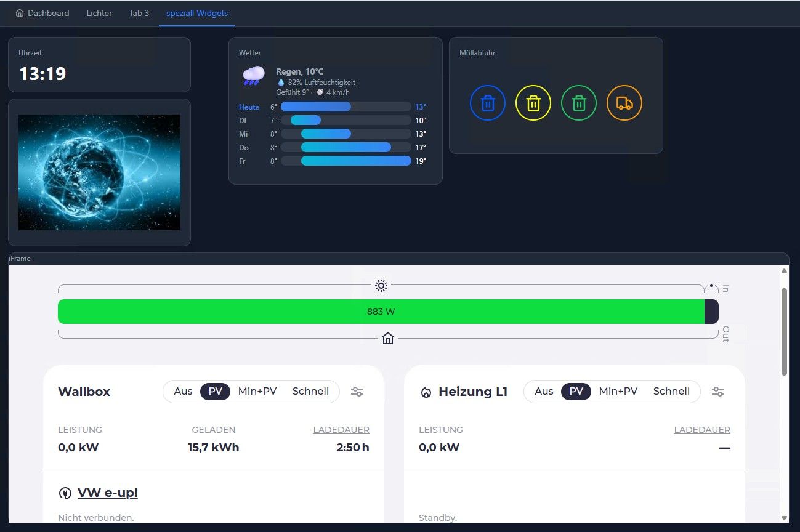Click the humidity droplet icon
The image size is (800, 532).
click(281, 83)
